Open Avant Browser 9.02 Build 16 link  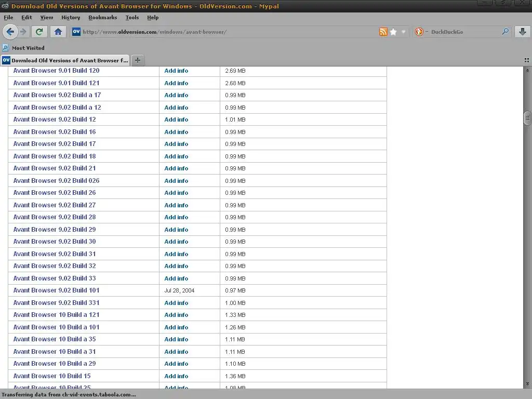point(55,131)
